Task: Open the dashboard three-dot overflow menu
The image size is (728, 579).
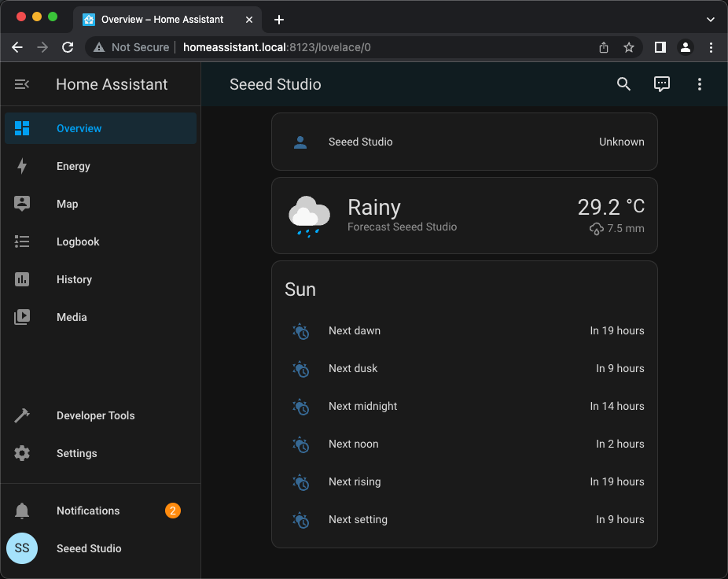Action: click(699, 84)
